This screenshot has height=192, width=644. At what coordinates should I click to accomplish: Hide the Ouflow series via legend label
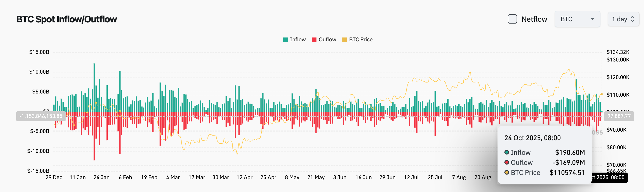point(327,40)
